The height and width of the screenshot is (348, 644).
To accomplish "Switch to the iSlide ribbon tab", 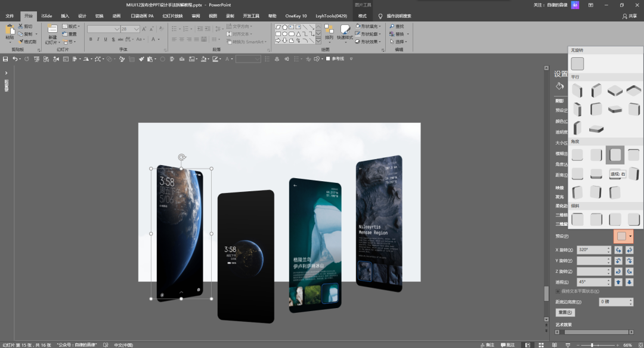I will click(x=47, y=16).
